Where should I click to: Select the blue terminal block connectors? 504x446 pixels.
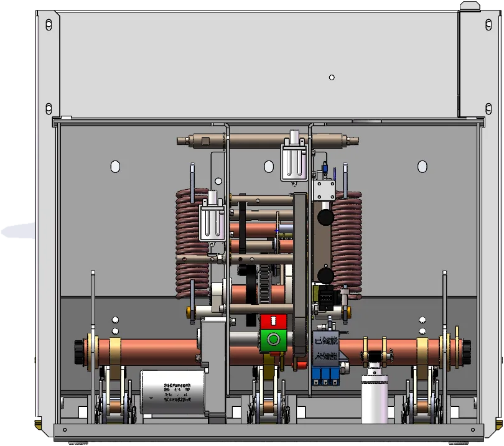325,376
